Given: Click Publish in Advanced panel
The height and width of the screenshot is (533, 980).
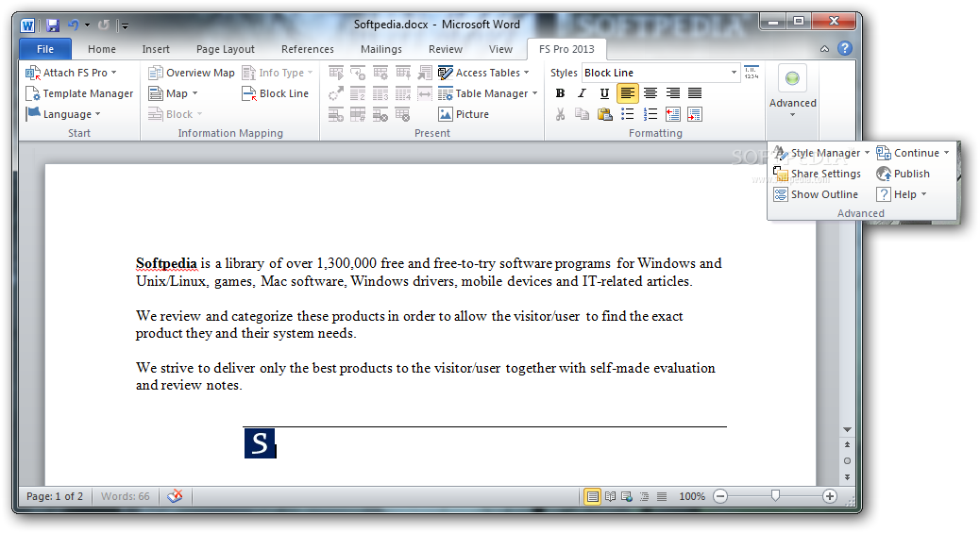Looking at the screenshot, I should 904,173.
